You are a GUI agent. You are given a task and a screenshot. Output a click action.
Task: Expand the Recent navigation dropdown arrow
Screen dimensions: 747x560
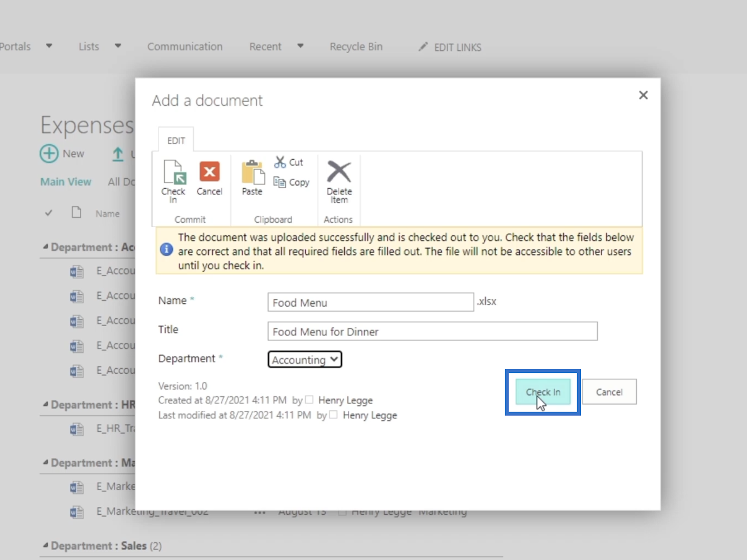coord(301,46)
